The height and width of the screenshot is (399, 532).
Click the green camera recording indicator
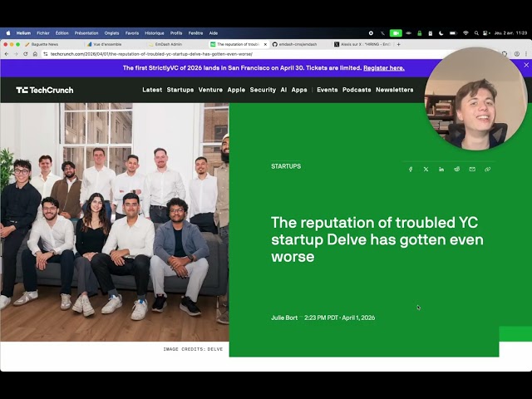click(x=396, y=33)
